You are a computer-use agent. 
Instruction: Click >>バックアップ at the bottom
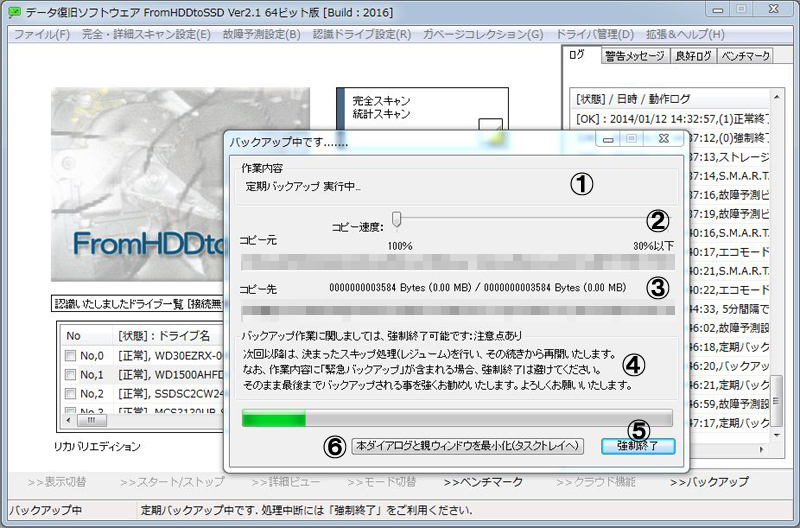pyautogui.click(x=709, y=482)
